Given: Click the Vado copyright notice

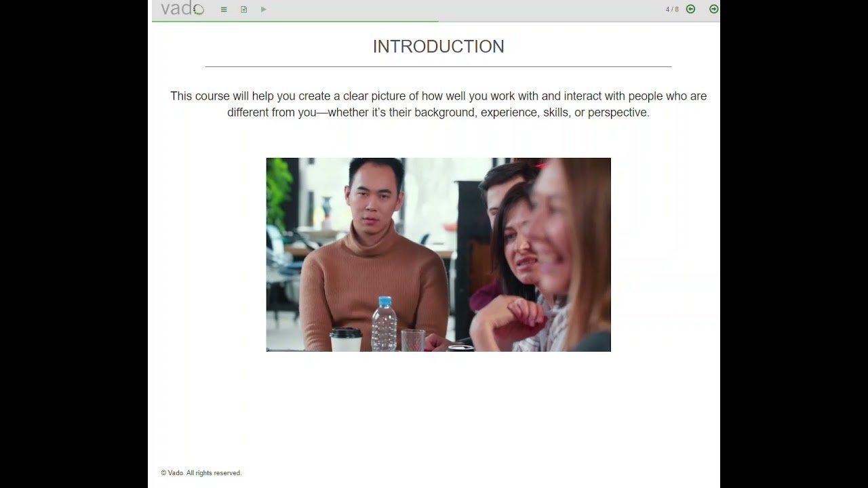Looking at the screenshot, I should pyautogui.click(x=201, y=473).
